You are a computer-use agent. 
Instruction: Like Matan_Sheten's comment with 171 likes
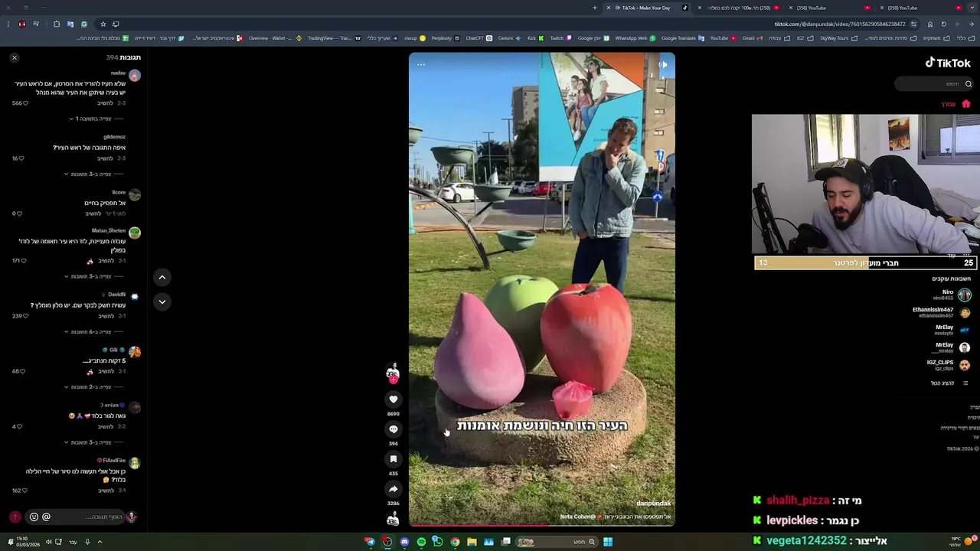(25, 261)
